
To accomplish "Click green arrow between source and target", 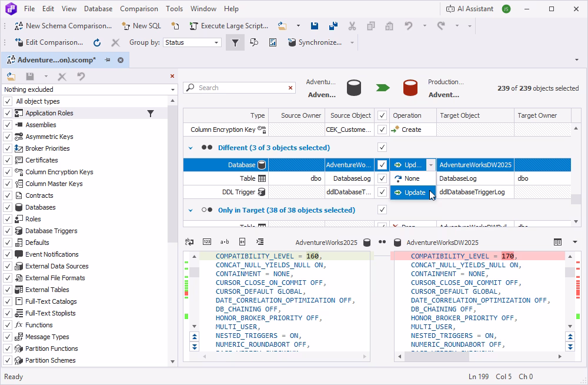I will pyautogui.click(x=383, y=88).
